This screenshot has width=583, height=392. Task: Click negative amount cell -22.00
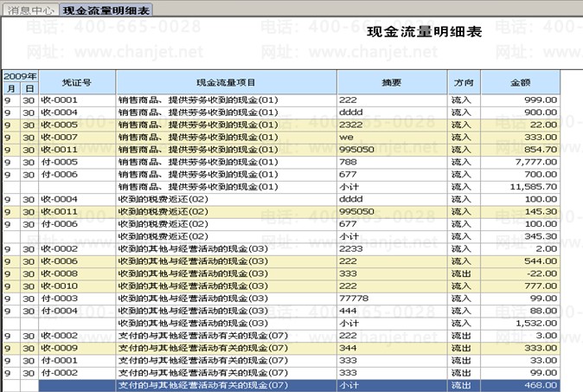pos(520,273)
